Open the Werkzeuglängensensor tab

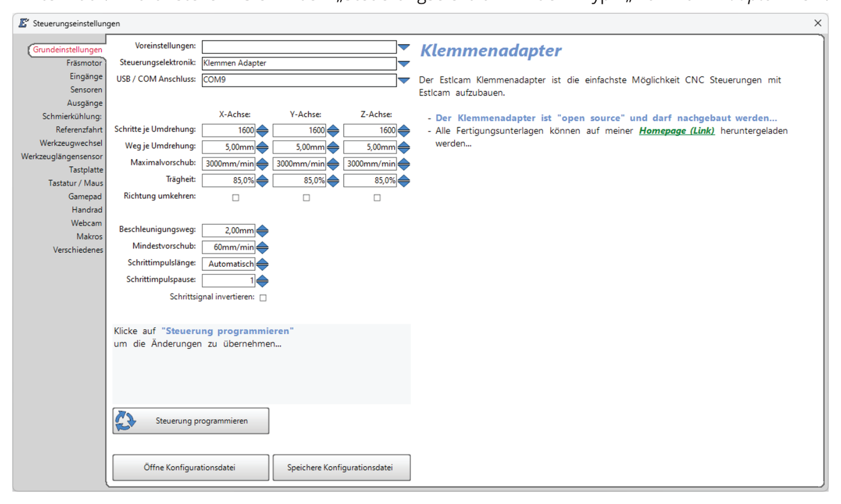point(62,156)
